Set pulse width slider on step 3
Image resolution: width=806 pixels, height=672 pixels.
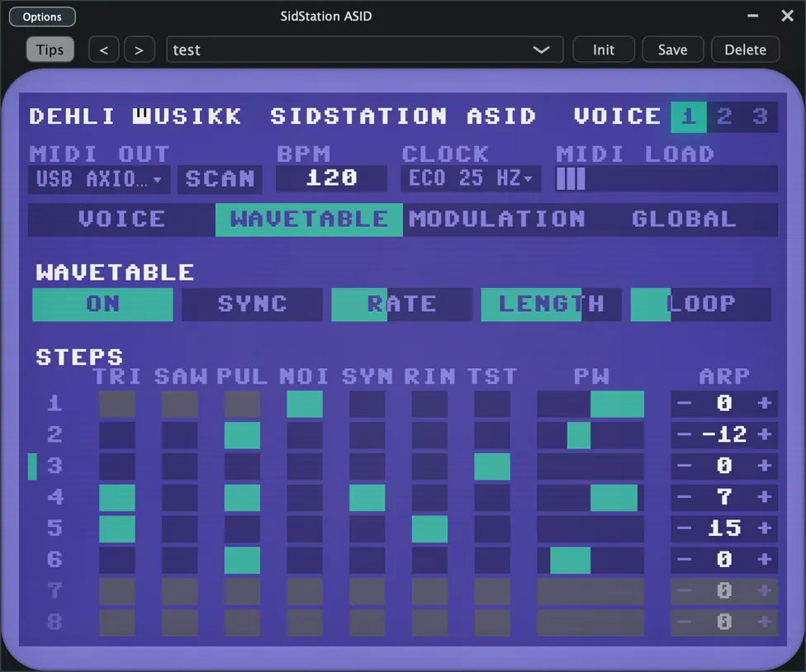(x=590, y=466)
